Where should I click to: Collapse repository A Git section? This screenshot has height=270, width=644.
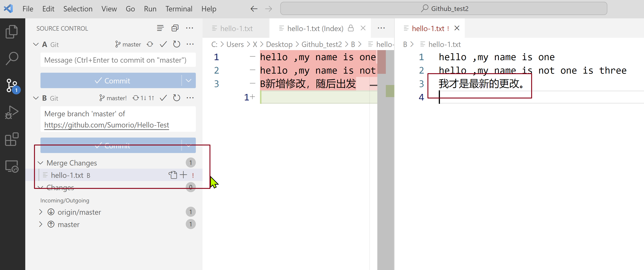pyautogui.click(x=36, y=44)
